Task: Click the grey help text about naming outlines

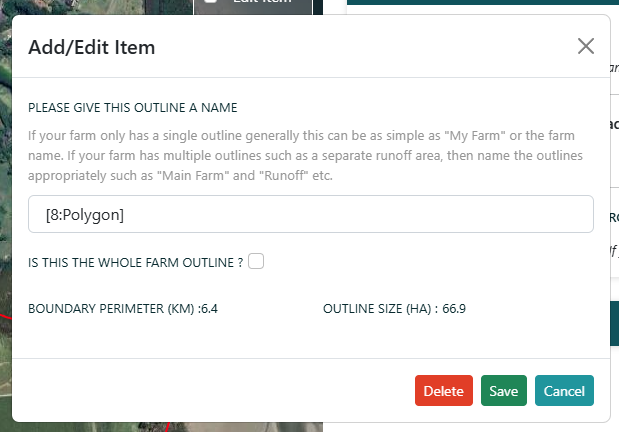Action: [x=305, y=156]
